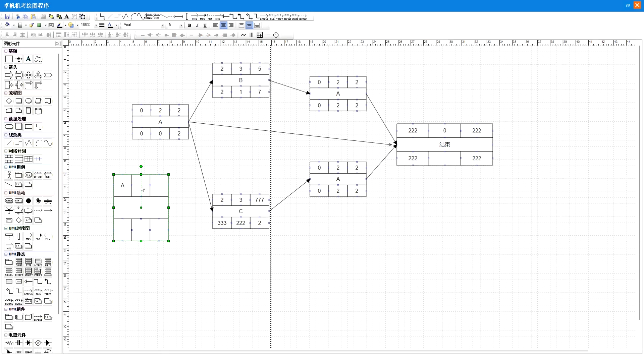Image resolution: width=644 pixels, height=362 pixels.
Task: Click the cell showing 777
Action: pos(259,200)
